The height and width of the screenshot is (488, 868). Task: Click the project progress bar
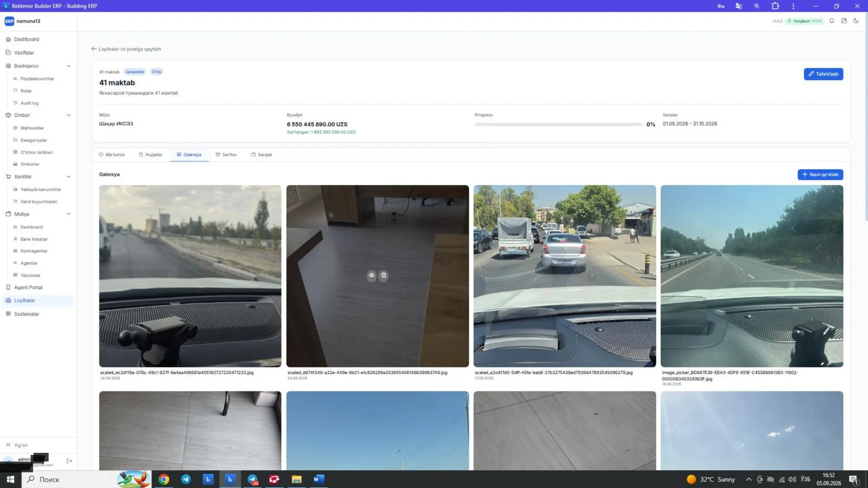(x=558, y=124)
